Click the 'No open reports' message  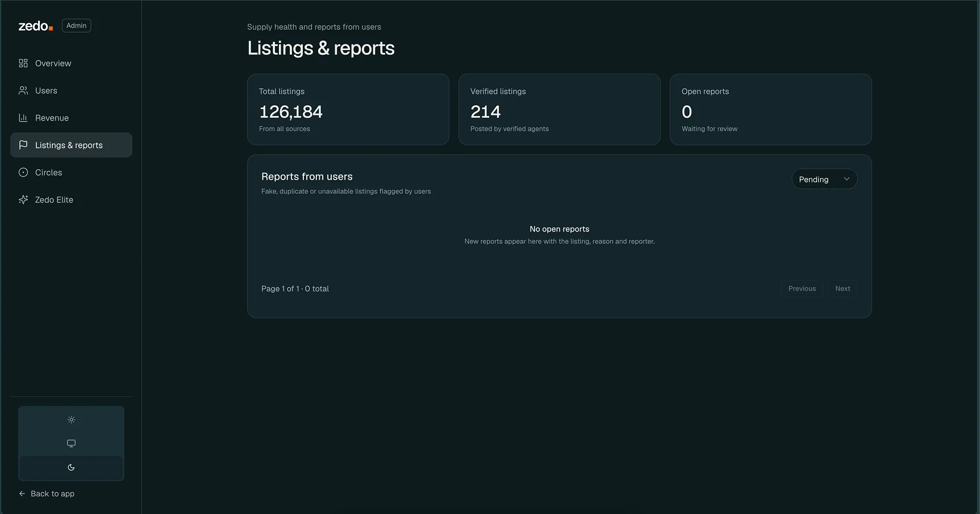coord(560,229)
